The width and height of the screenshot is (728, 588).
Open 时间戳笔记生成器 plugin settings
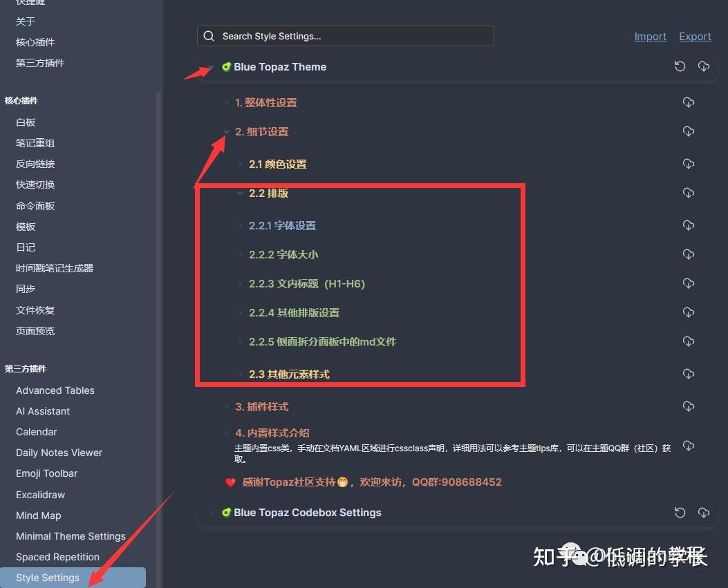55,268
